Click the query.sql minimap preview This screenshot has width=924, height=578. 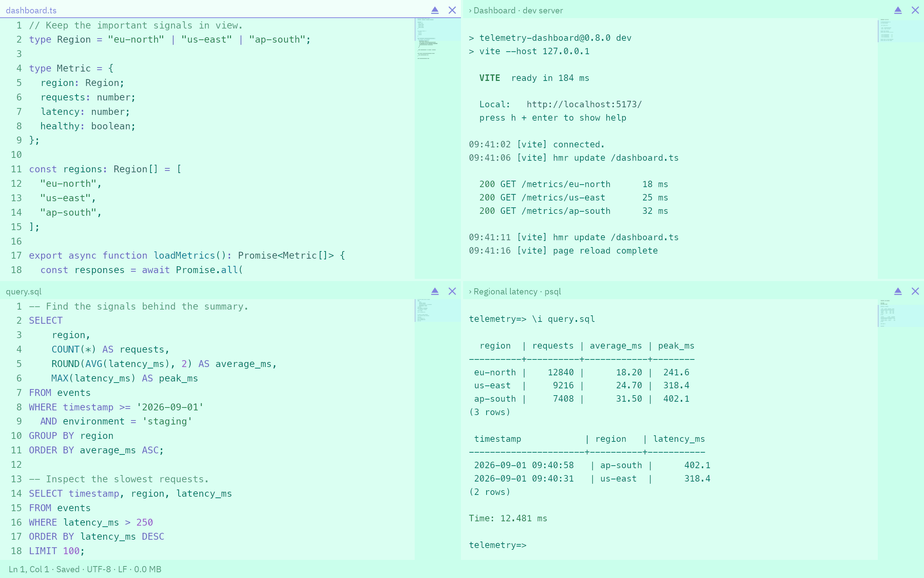point(437,429)
